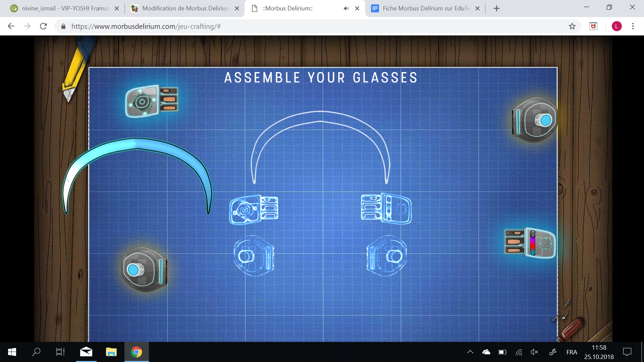Select the ::Morbus Delirium:: tab
The width and height of the screenshot is (644, 362).
pos(287,8)
